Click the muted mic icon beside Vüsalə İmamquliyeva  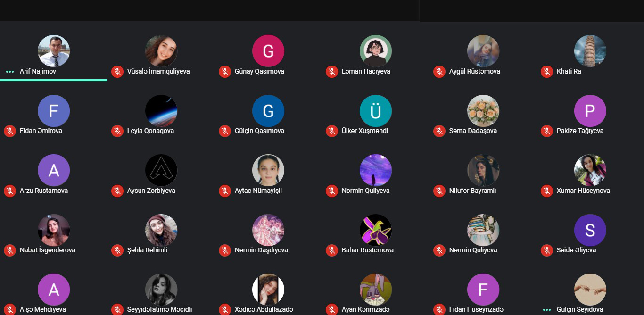click(117, 72)
